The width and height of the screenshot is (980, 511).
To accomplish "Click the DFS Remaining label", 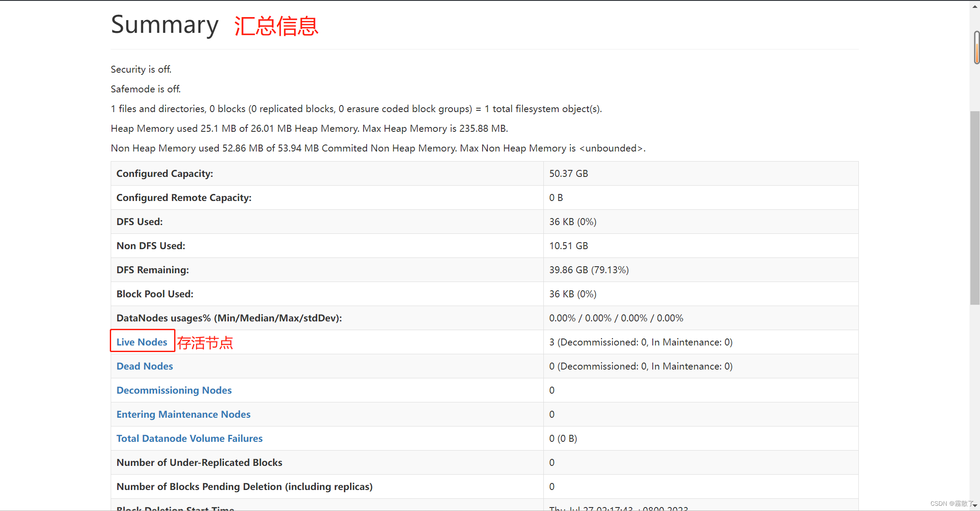I will (x=152, y=270).
